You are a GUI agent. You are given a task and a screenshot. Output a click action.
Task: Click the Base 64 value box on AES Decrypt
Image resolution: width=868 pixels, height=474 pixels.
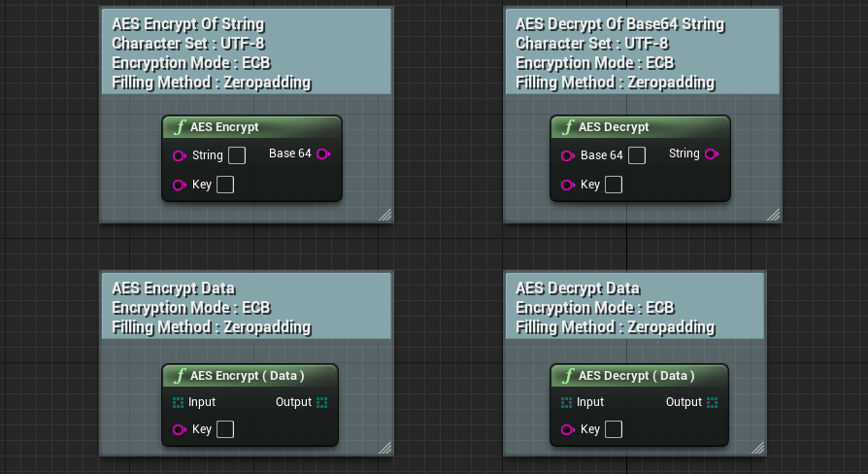637,155
